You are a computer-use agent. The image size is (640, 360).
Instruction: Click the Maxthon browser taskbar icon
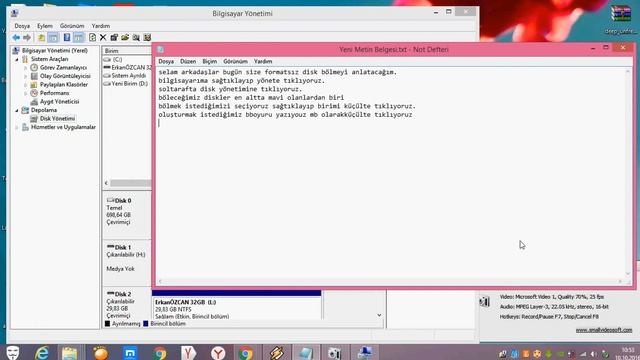point(130,353)
